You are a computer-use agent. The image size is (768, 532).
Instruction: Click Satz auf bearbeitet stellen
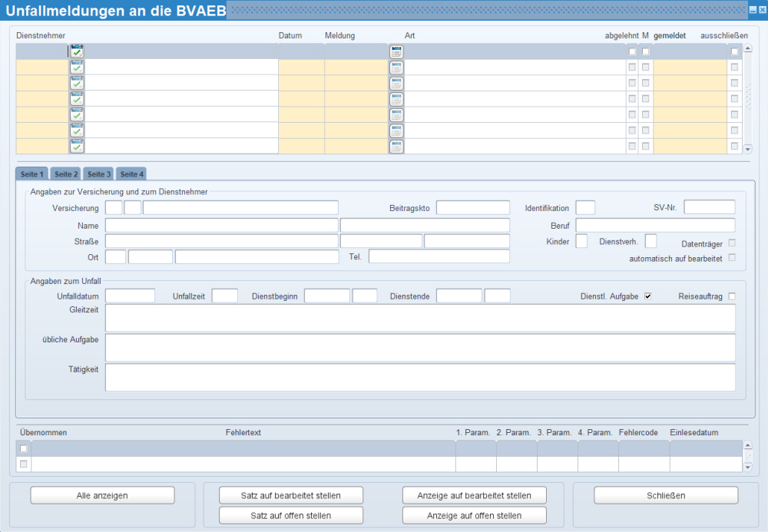coord(291,495)
